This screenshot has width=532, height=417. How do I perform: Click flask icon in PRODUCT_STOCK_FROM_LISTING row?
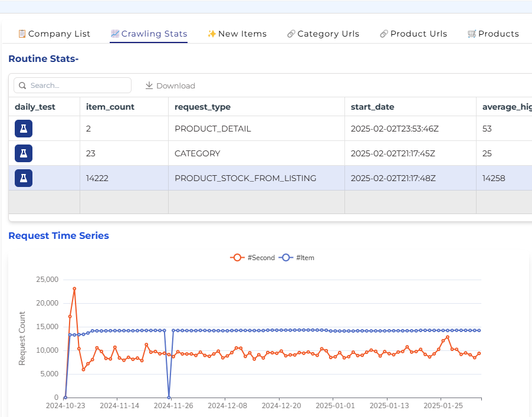tap(24, 178)
